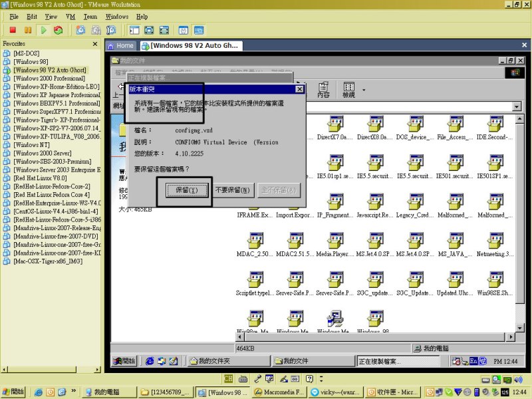
Task: Open the View menu
Action: click(51, 17)
